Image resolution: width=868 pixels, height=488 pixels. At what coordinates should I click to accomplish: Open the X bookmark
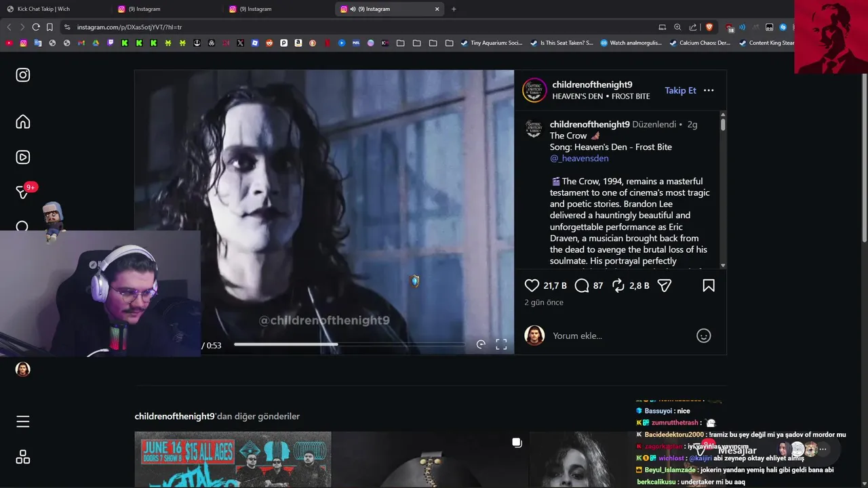(240, 43)
